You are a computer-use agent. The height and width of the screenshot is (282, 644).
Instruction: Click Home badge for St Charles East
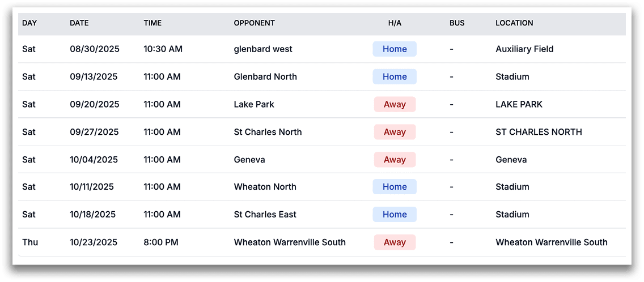(x=395, y=215)
